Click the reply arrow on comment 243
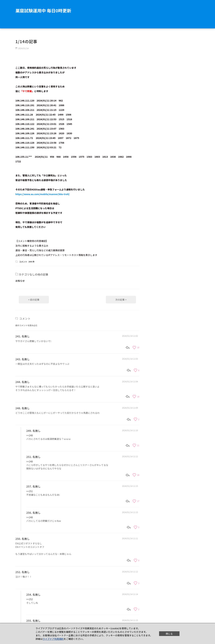 coord(129,370)
